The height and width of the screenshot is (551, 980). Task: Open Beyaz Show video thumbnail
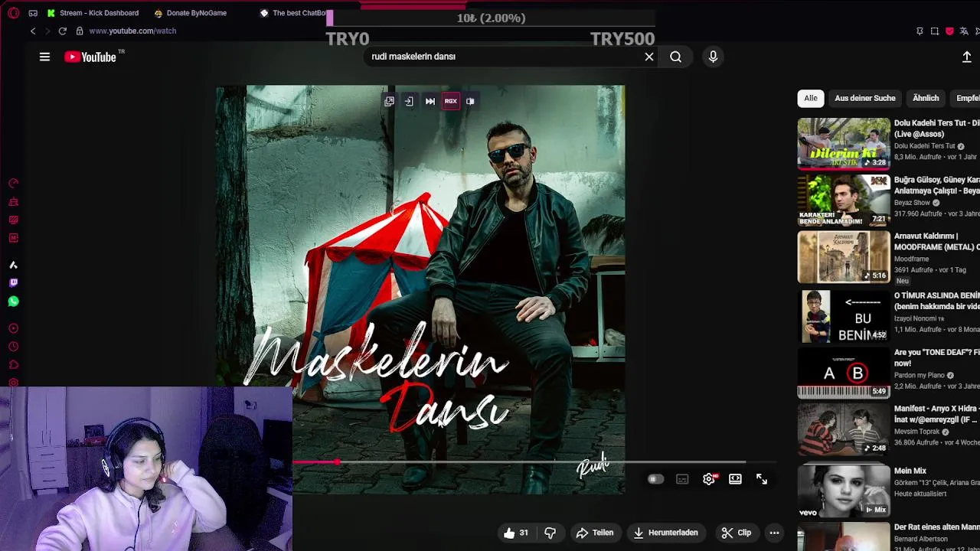pyautogui.click(x=844, y=200)
